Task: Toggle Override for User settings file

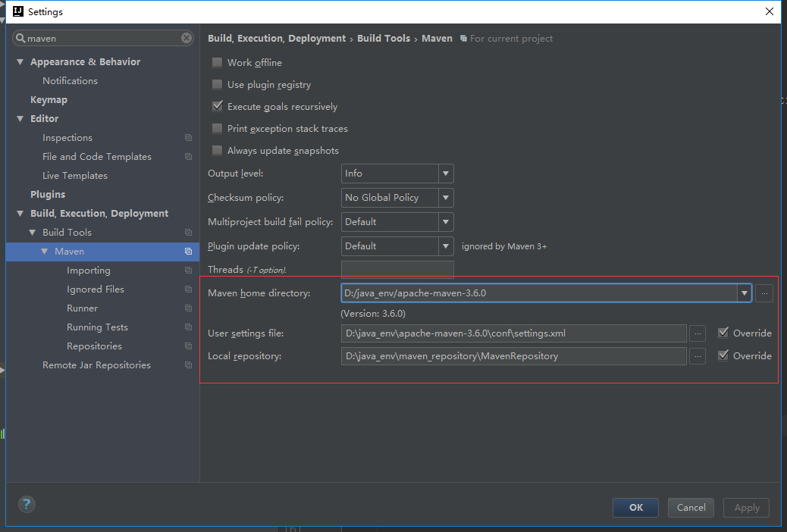Action: pyautogui.click(x=723, y=332)
